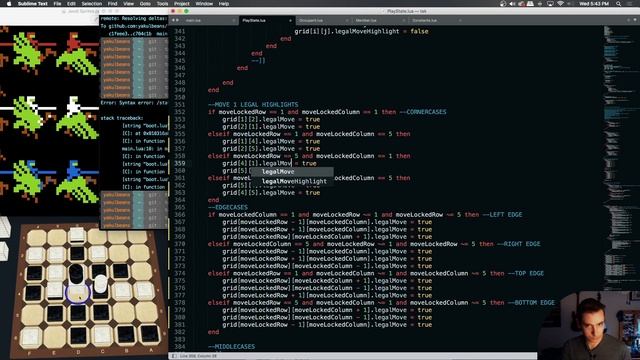Select the white cylinder piece on the board
Image resolution: width=640 pixels, height=360 pixels.
pos(100,284)
